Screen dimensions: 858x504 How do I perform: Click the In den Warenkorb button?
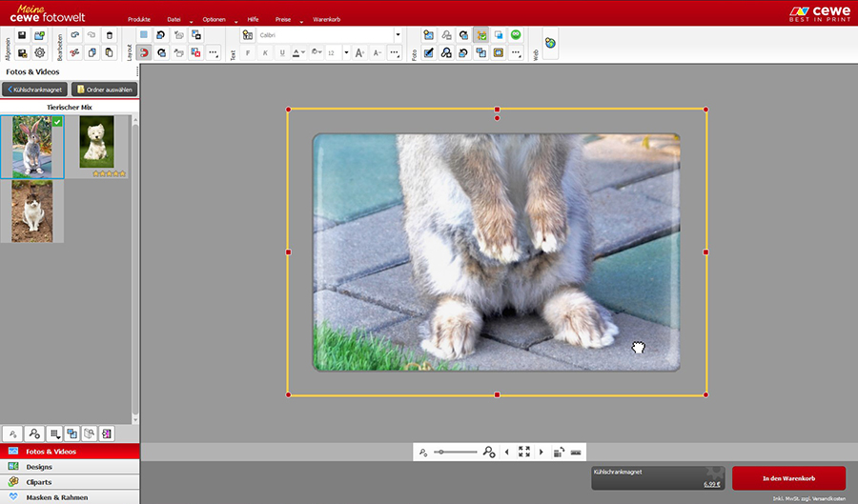point(787,477)
